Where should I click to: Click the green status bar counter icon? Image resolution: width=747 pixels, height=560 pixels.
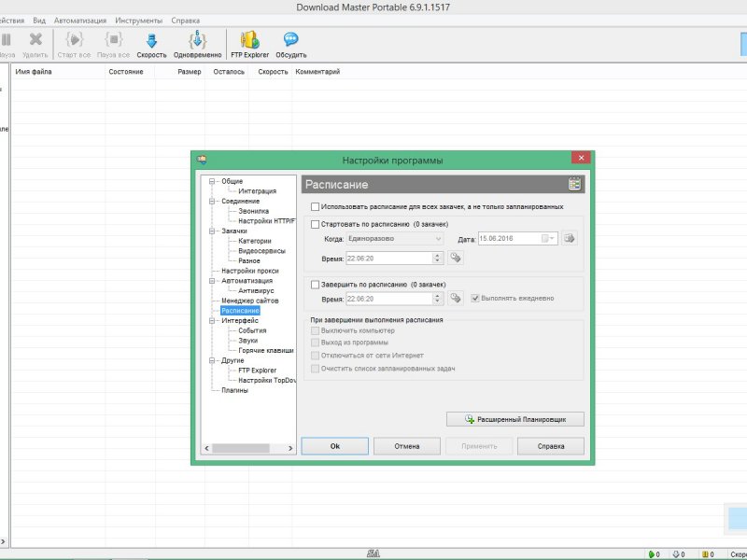[x=652, y=554]
